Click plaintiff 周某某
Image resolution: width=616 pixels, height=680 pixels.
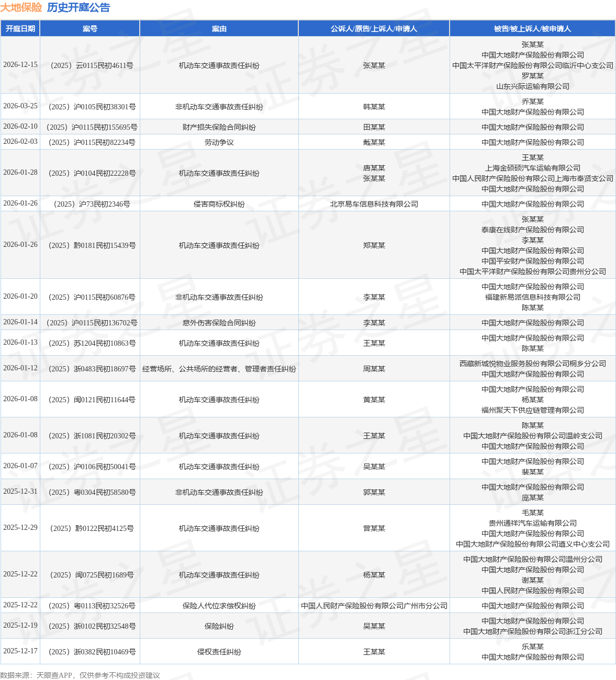[x=374, y=369]
